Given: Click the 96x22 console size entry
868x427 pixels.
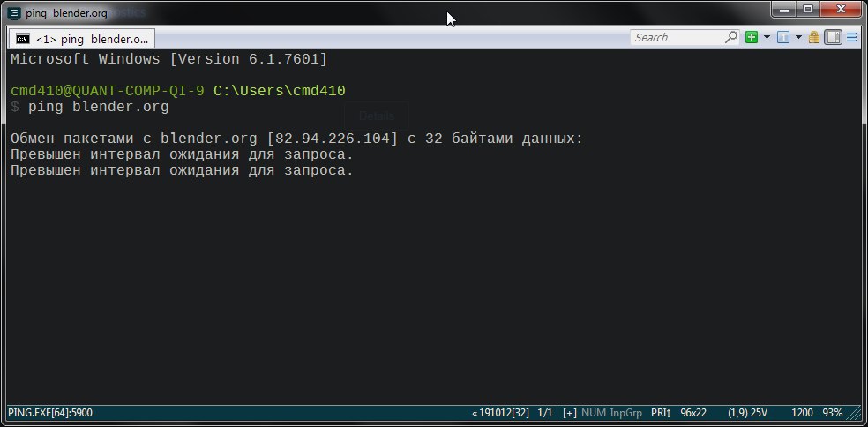Looking at the screenshot, I should (x=693, y=413).
